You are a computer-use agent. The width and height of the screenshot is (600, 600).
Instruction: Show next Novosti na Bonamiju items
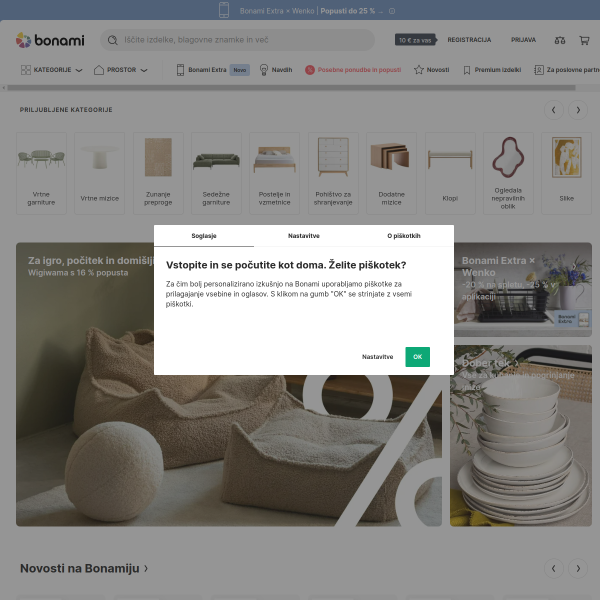tap(578, 569)
